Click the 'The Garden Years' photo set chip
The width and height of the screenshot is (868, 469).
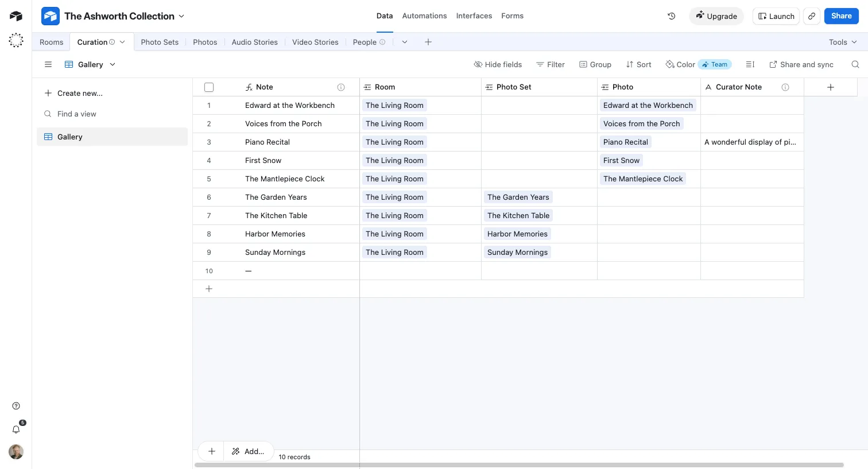pyautogui.click(x=518, y=197)
